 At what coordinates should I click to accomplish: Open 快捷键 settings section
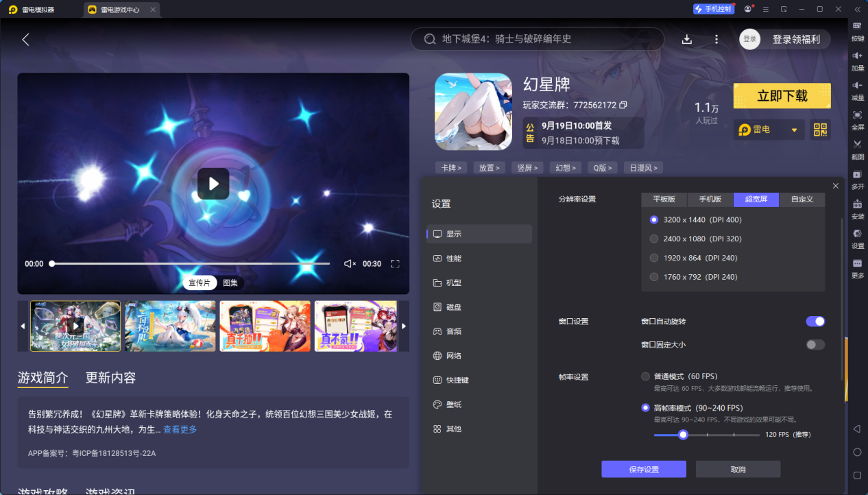479,380
